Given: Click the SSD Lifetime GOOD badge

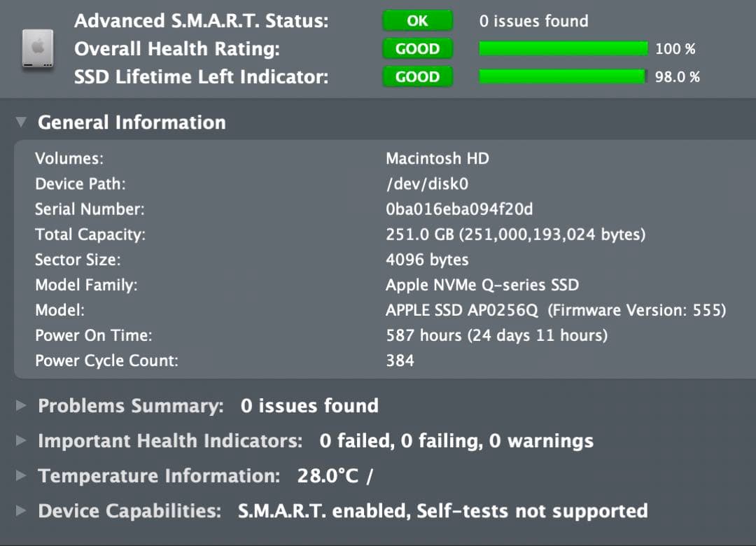Looking at the screenshot, I should click(417, 77).
